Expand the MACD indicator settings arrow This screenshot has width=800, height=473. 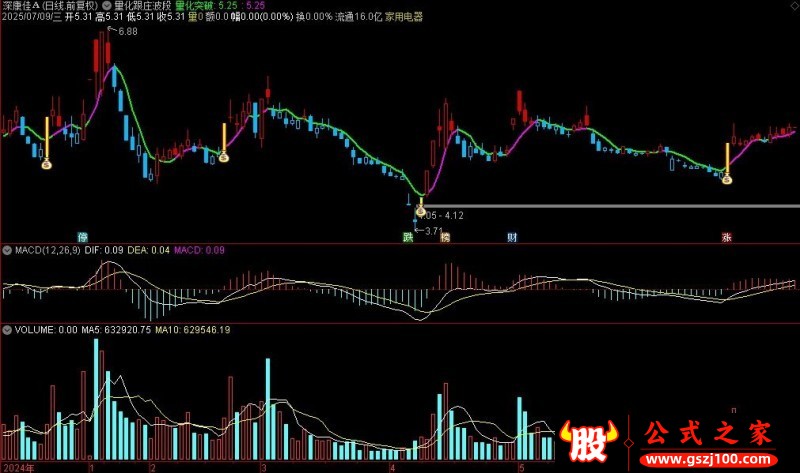pos(7,249)
